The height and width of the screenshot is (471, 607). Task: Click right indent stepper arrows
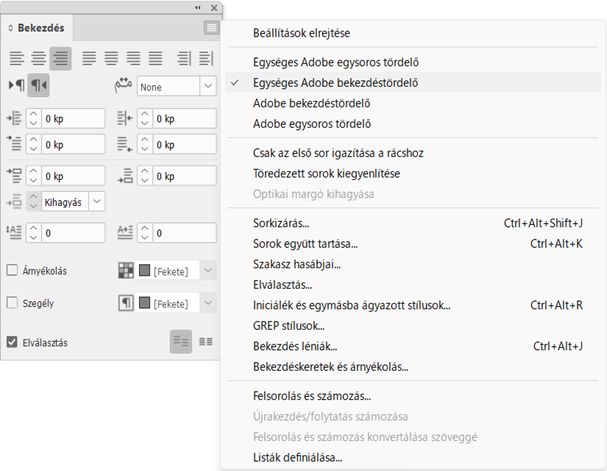[x=144, y=118]
